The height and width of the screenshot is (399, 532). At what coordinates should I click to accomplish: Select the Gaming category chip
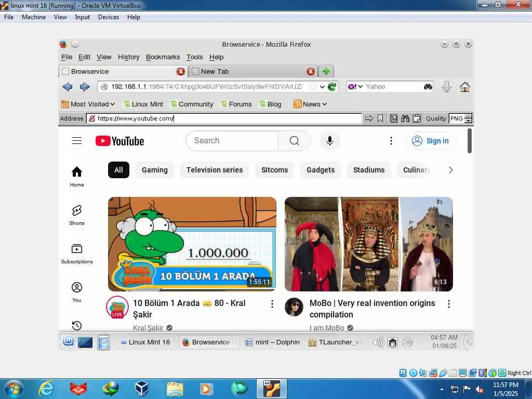(155, 170)
